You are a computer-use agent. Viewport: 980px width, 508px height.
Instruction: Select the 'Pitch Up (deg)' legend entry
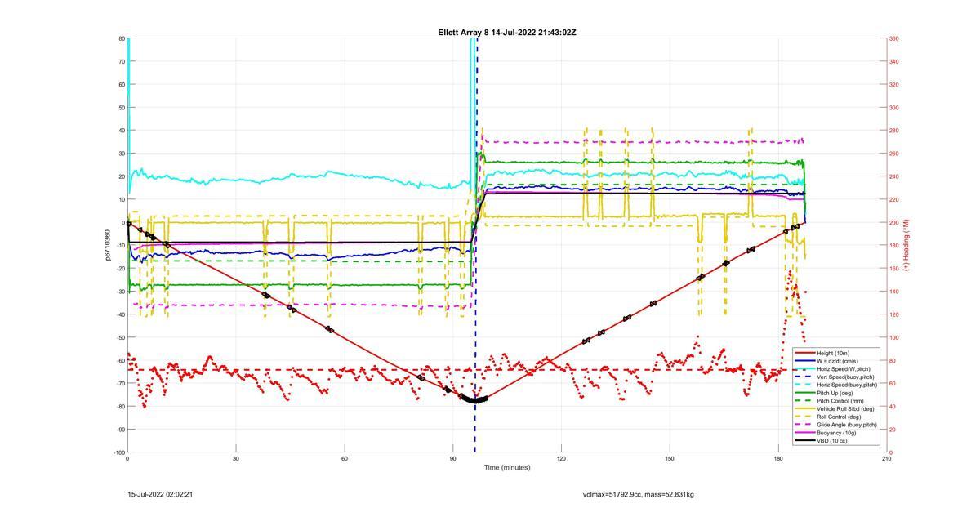click(x=836, y=393)
